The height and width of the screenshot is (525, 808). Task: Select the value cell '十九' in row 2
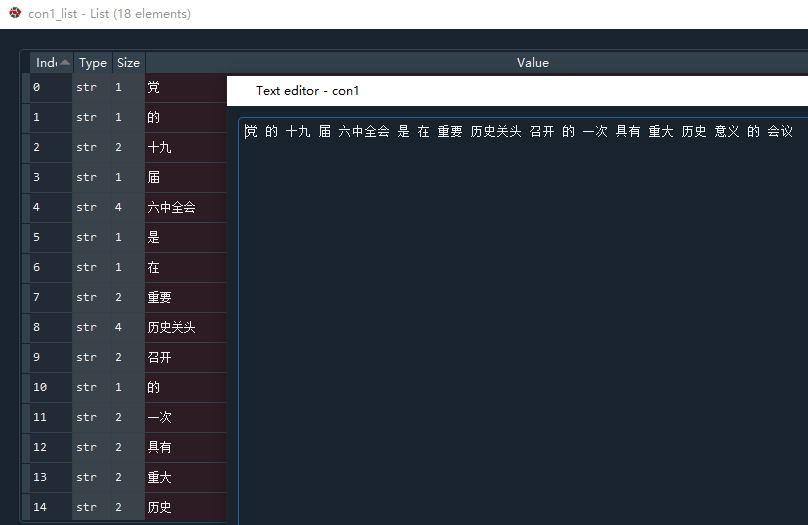point(186,147)
